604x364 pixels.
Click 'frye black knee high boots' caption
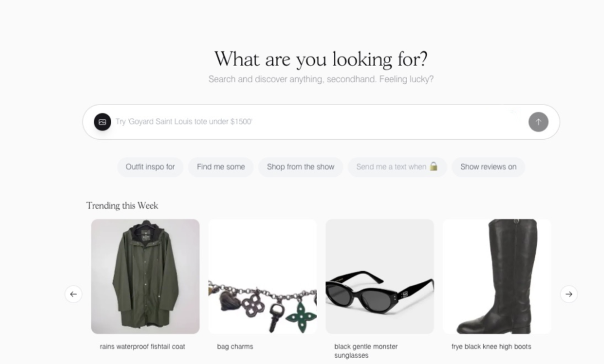(491, 347)
